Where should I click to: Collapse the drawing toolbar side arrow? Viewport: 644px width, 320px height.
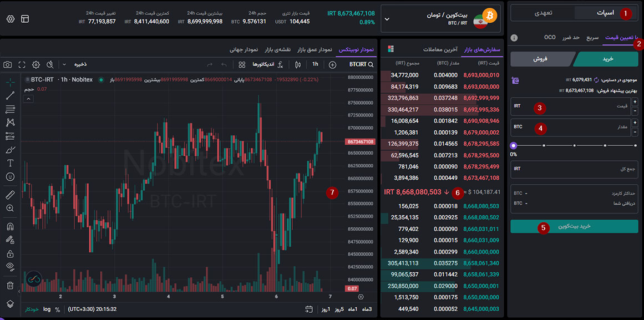pyautogui.click(x=19, y=291)
